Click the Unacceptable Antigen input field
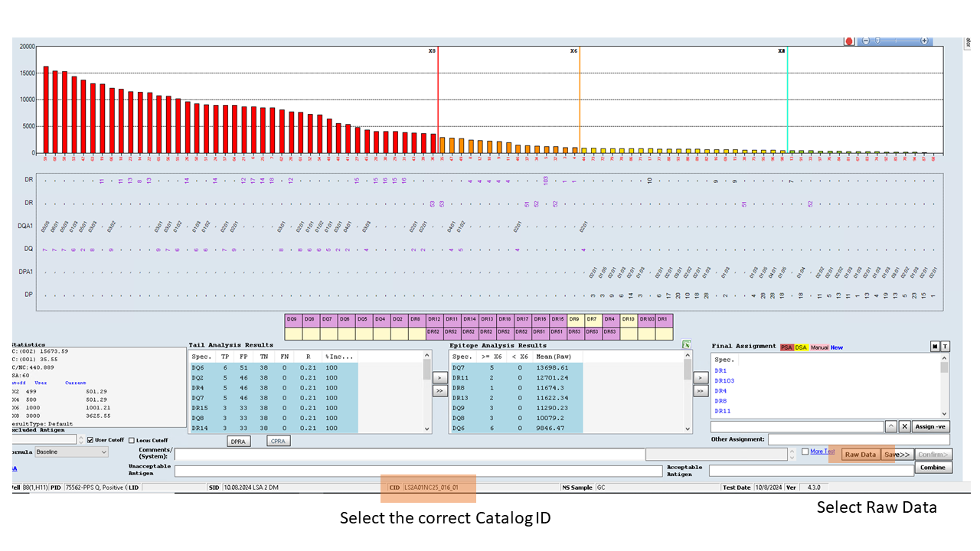The height and width of the screenshot is (551, 980). pos(418,471)
